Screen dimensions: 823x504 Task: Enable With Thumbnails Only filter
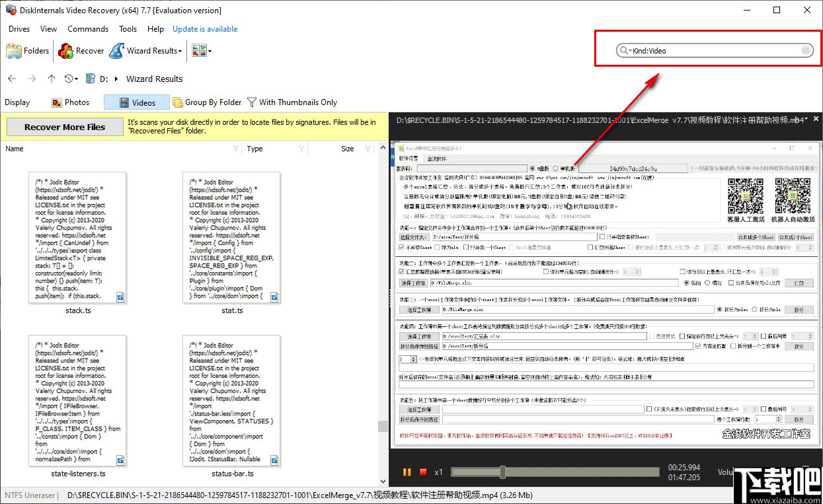292,102
